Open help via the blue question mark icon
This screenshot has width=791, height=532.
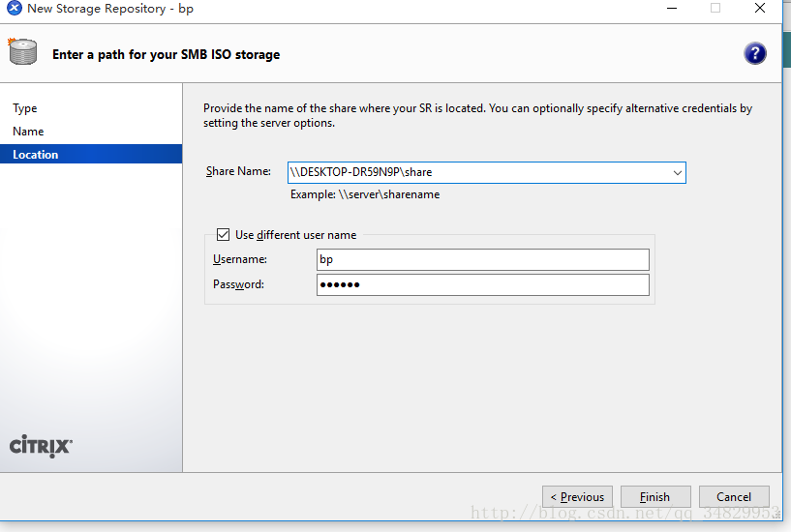pyautogui.click(x=755, y=54)
